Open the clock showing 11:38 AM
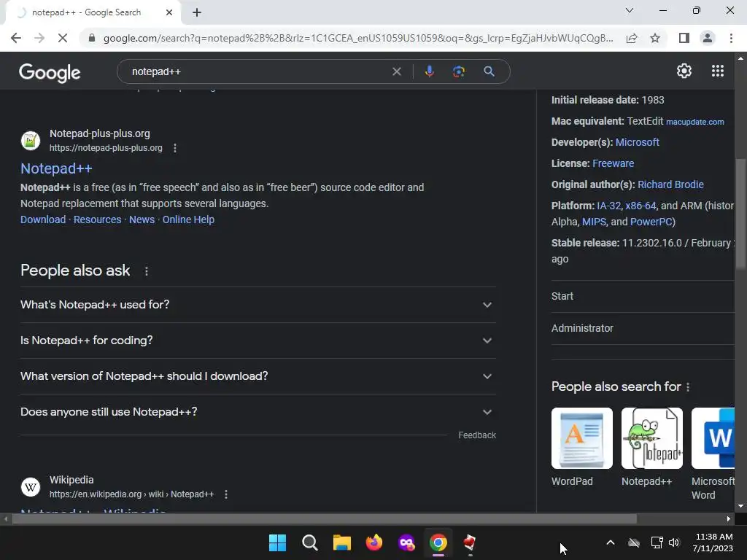 tap(713, 542)
